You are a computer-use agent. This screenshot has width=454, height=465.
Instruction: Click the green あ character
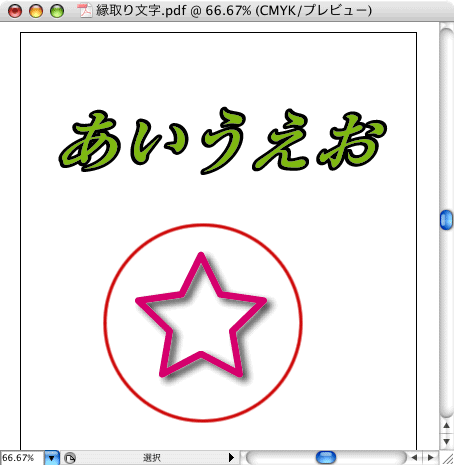pos(89,141)
